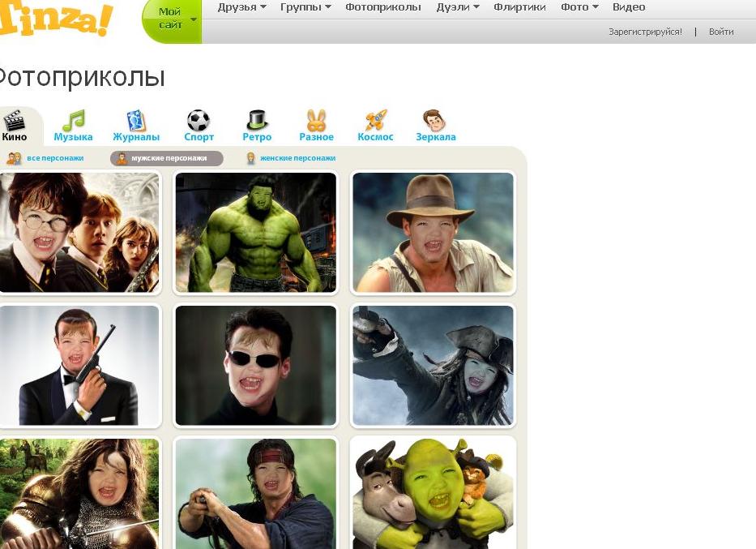Select женские персонажи filter

(x=297, y=158)
